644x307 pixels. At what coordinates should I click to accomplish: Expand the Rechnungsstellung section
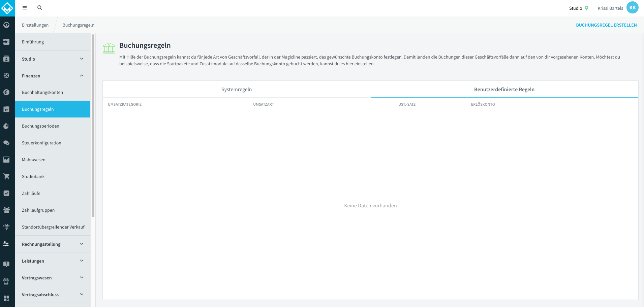pyautogui.click(x=53, y=244)
